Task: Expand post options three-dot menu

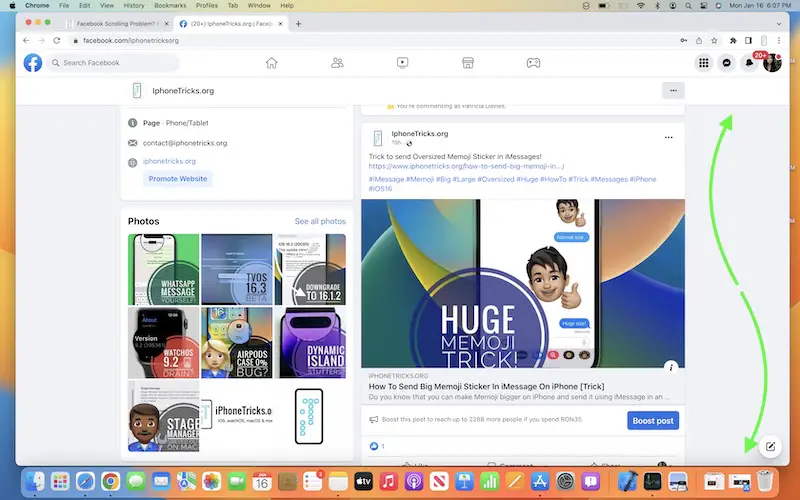Action: pos(669,137)
